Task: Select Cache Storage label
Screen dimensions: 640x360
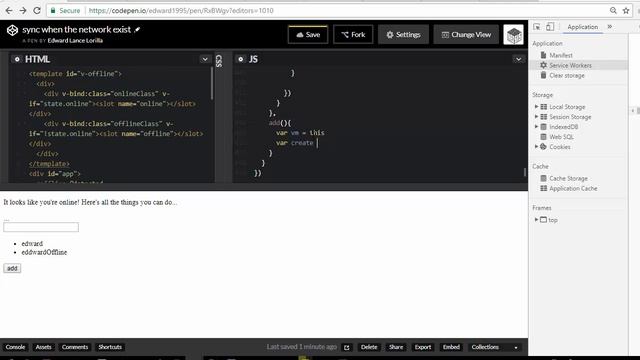Action: point(568,178)
